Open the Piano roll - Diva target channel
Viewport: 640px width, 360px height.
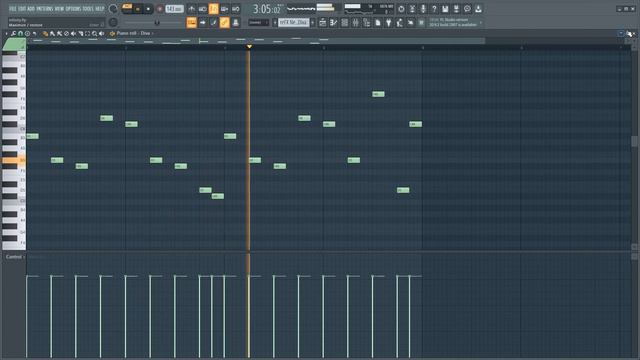click(x=133, y=33)
